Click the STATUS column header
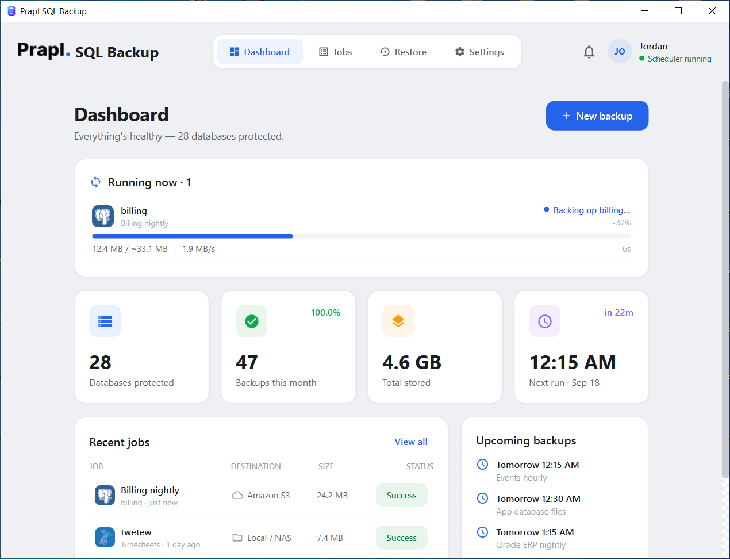The width and height of the screenshot is (730, 560). click(420, 466)
